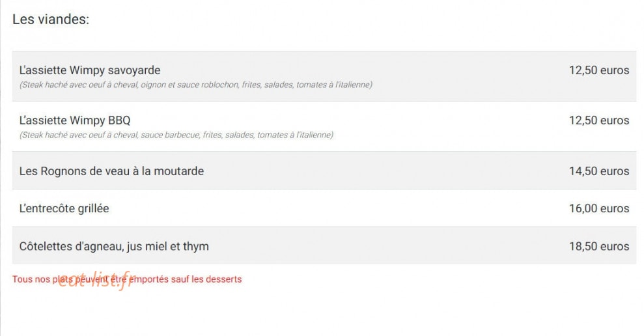Click the roblochon sauce description text
The image size is (644, 336).
click(x=195, y=85)
